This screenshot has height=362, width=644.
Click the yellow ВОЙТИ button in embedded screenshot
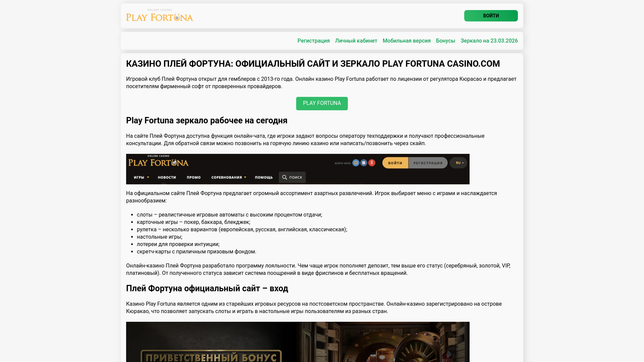[395, 163]
